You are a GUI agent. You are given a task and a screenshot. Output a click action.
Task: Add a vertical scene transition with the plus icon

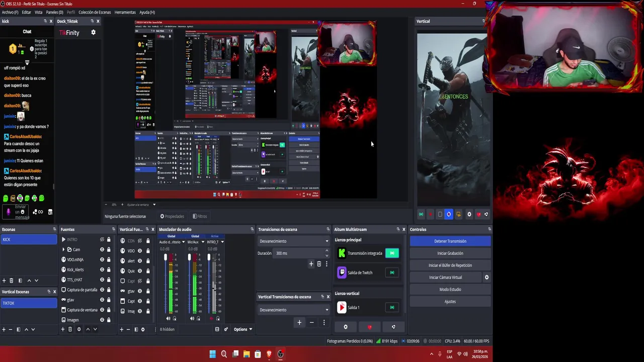point(299,322)
